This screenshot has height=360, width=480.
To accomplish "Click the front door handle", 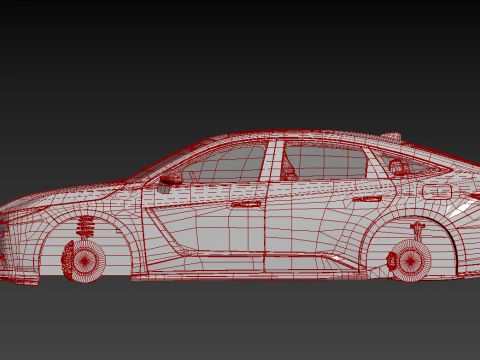I will pyautogui.click(x=246, y=204).
